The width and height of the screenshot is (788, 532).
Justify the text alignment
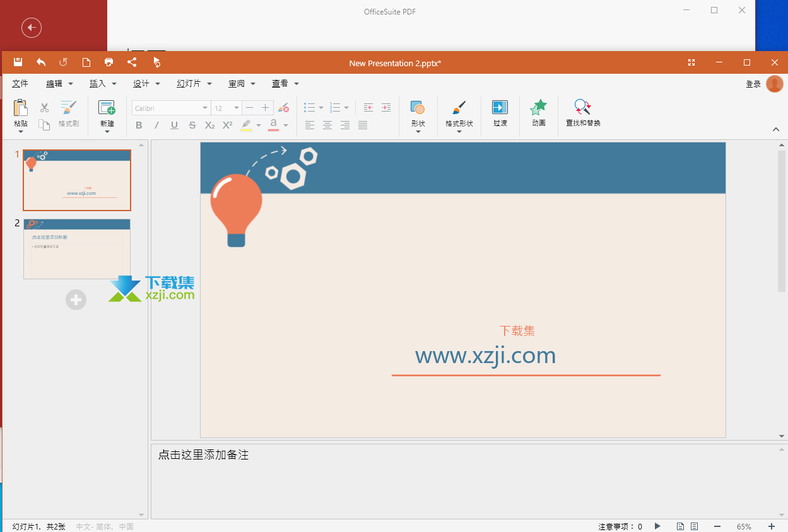click(x=363, y=125)
